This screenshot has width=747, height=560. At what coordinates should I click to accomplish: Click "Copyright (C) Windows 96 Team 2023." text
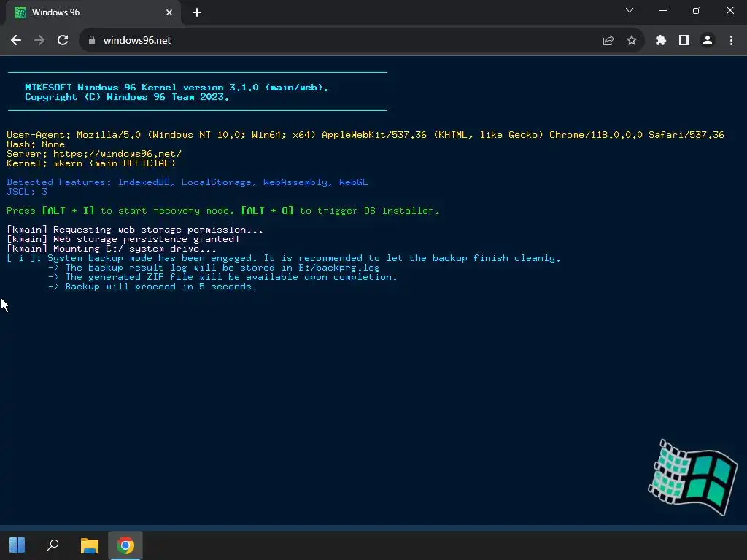127,97
